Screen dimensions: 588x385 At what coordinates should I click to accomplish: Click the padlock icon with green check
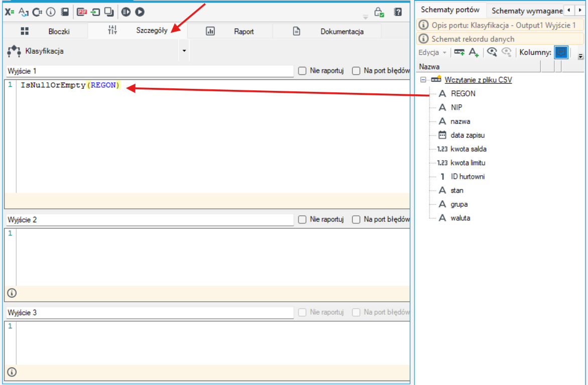[x=379, y=12]
